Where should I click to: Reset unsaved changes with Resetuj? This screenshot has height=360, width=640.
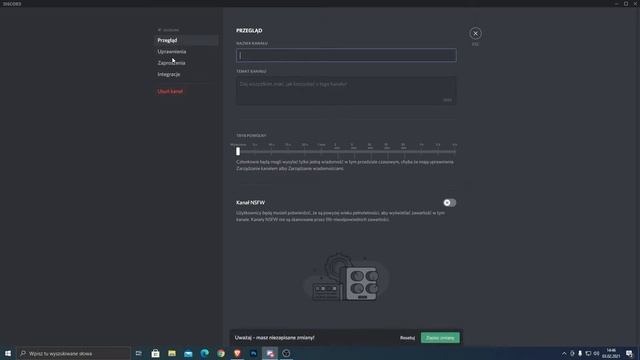407,338
